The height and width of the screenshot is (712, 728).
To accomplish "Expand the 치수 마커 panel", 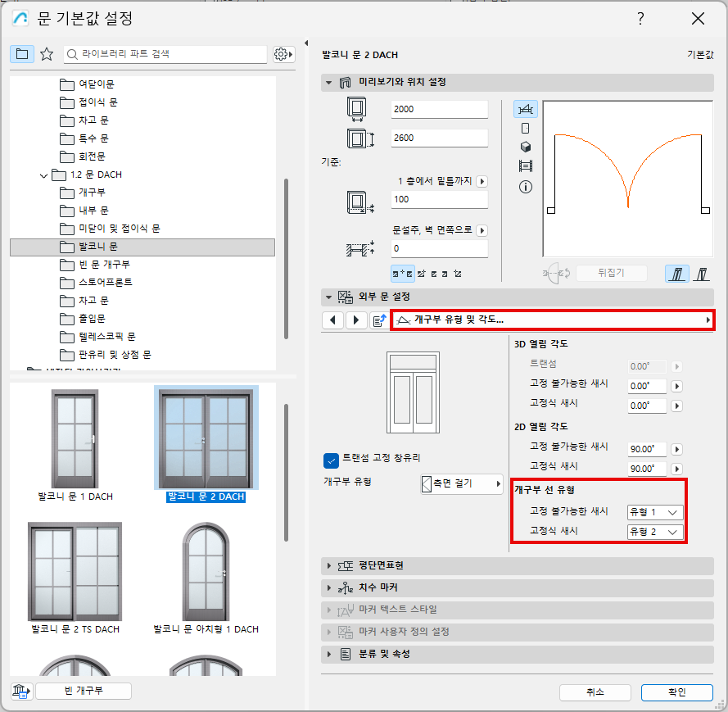I will pos(328,587).
